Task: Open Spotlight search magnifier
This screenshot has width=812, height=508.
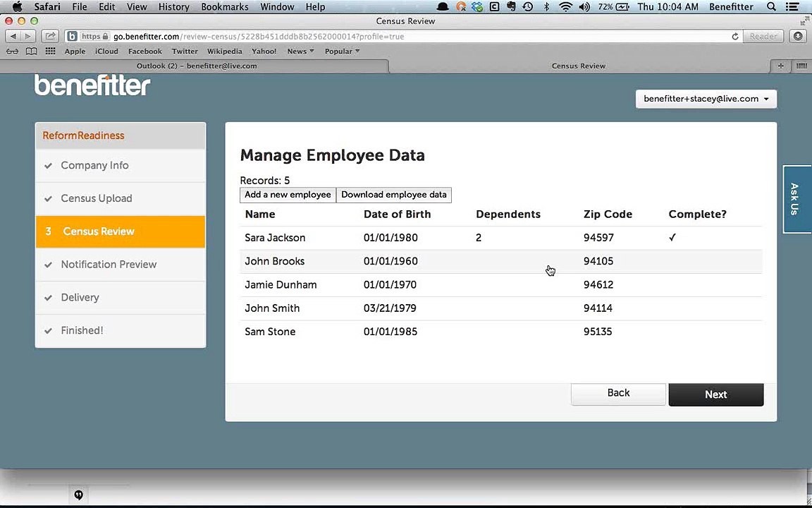Action: click(x=771, y=7)
